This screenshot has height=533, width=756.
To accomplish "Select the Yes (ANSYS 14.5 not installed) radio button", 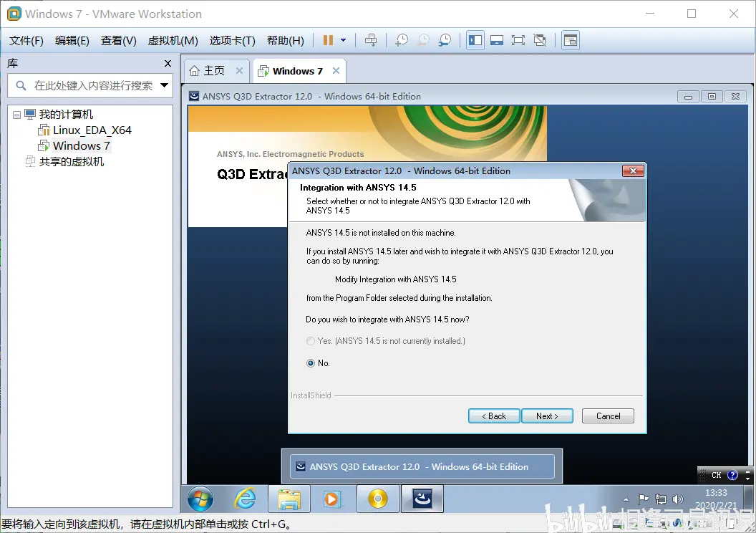I will (311, 341).
